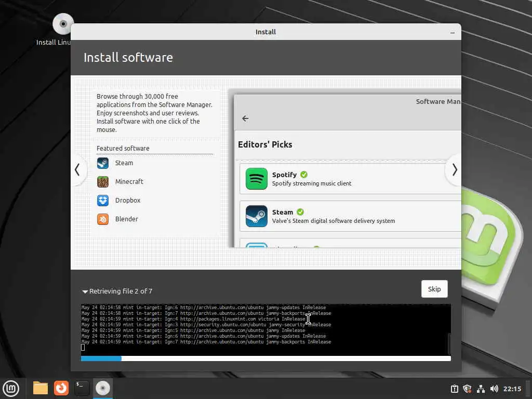
Task: Click the Blender icon in Featured software
Action: click(x=103, y=219)
